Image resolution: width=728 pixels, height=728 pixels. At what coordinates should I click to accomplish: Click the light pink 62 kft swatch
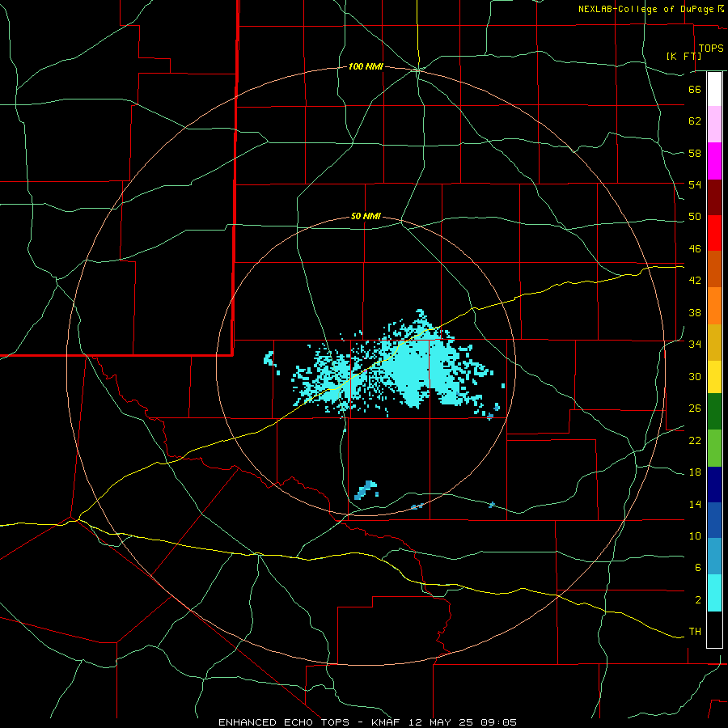714,125
